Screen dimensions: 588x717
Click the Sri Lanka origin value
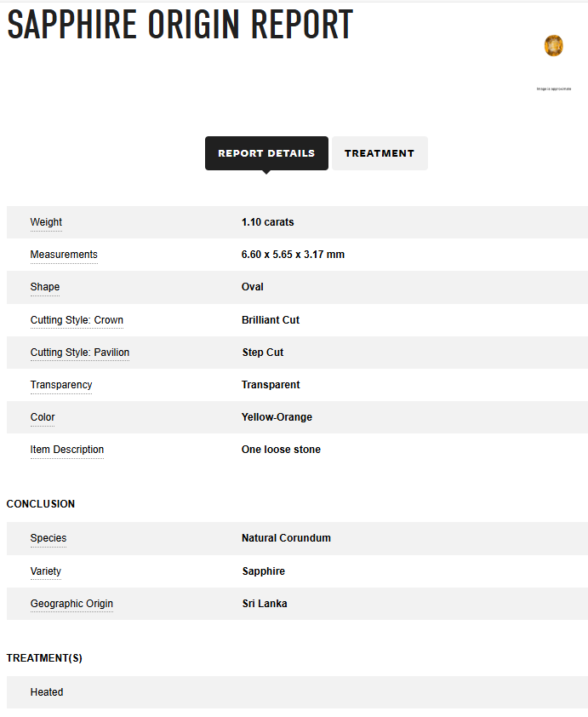265,604
